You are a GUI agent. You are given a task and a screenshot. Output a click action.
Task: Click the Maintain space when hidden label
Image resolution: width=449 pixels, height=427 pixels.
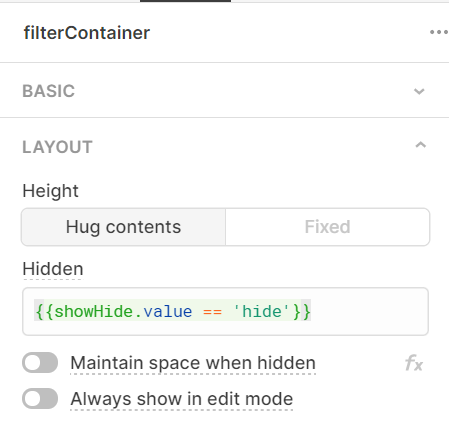click(x=193, y=363)
